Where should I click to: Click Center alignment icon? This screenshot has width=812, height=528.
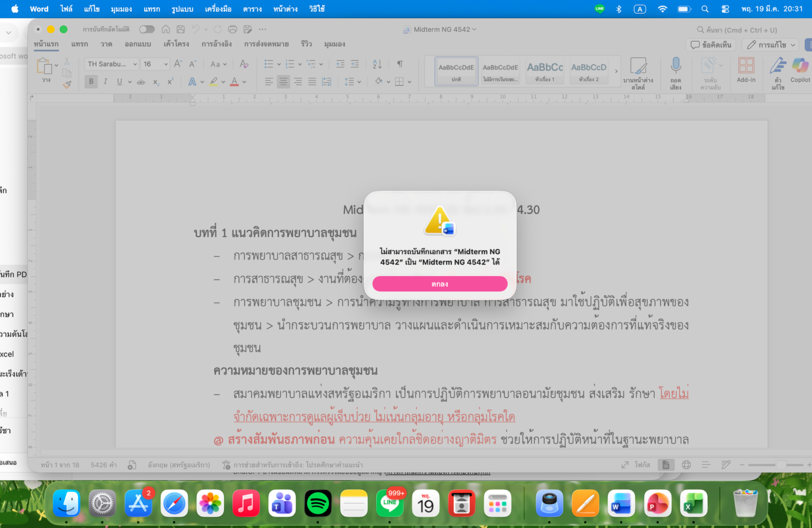tap(283, 82)
